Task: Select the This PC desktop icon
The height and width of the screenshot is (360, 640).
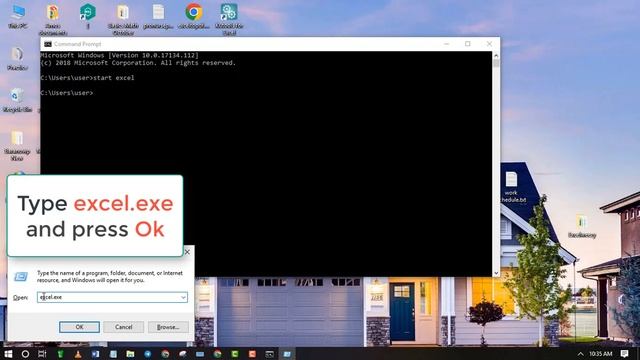Action: (18, 17)
